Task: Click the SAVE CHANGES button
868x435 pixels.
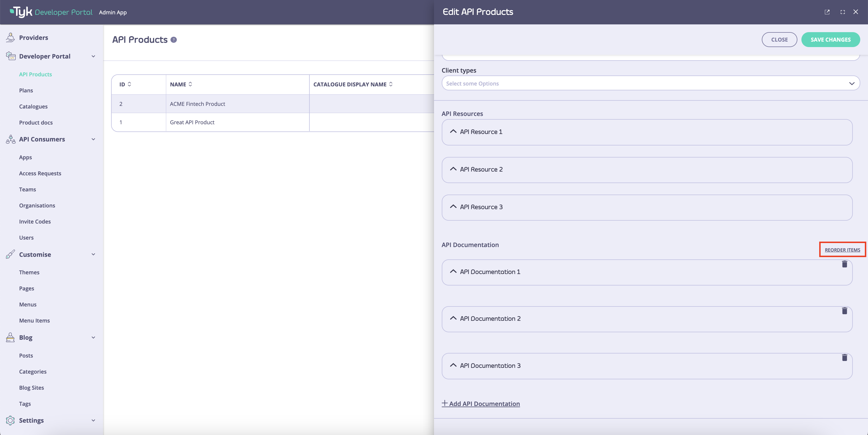Action: point(831,39)
